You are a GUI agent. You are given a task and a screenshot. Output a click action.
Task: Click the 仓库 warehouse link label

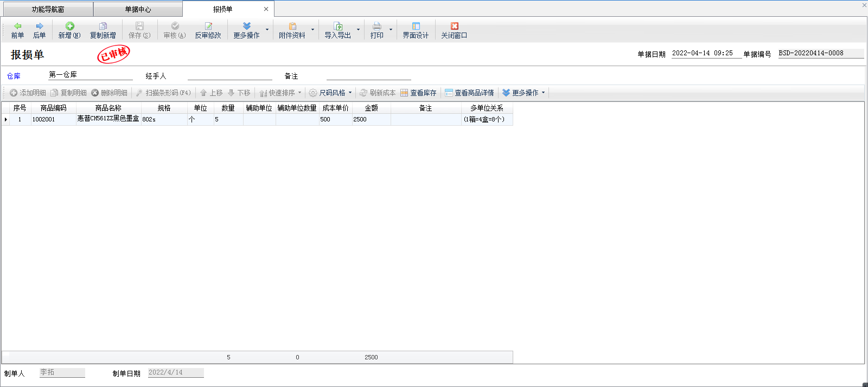(x=14, y=76)
